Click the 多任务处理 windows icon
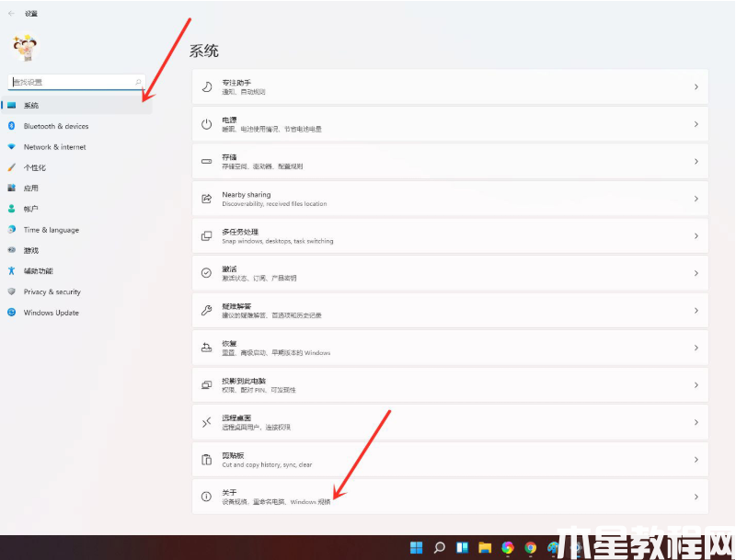Screen dimensions: 736x560 (206, 236)
